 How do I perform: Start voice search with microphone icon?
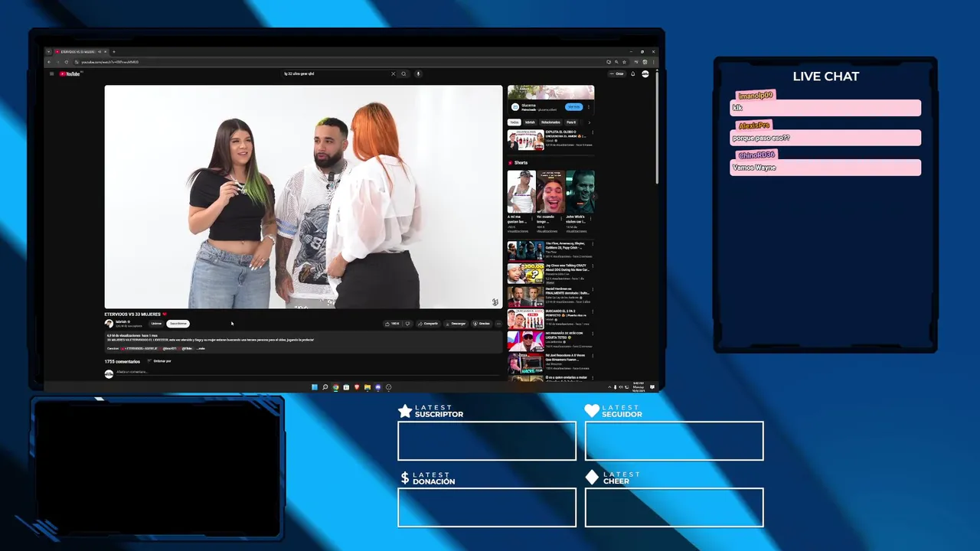(x=418, y=73)
